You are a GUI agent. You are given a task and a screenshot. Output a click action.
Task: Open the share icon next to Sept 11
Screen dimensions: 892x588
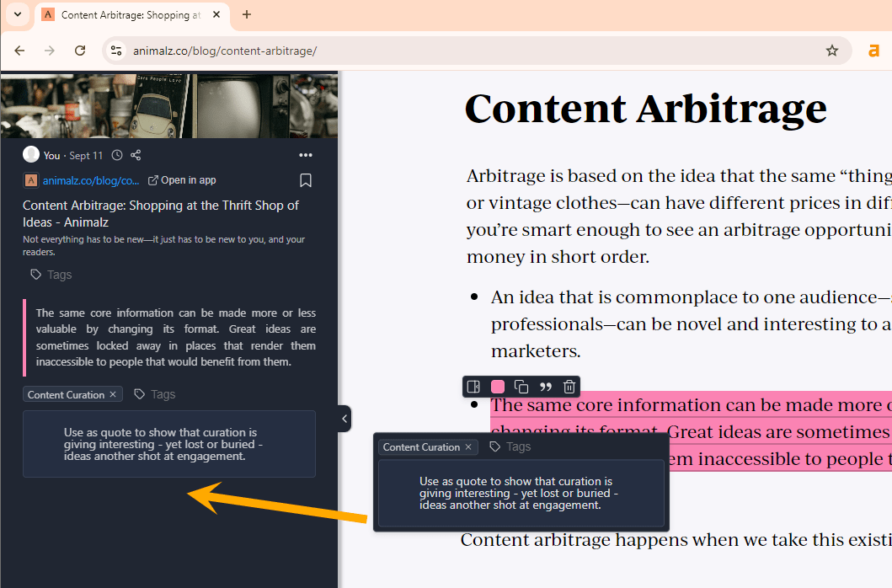click(x=136, y=154)
